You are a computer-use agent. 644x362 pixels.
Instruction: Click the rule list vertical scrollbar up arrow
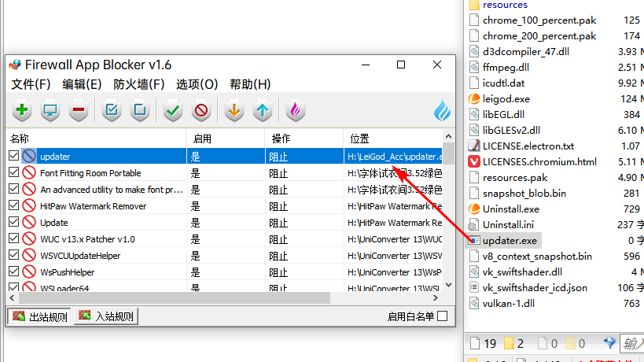point(448,136)
